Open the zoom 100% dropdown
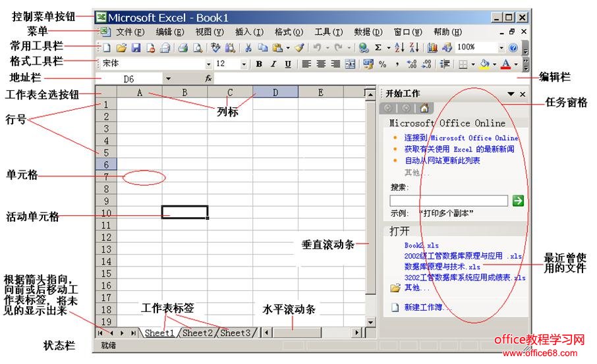This screenshot has height=364, width=597. (501, 47)
